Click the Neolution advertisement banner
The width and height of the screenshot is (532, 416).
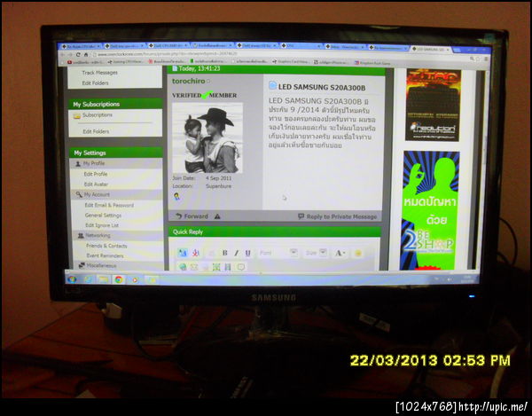(433, 105)
